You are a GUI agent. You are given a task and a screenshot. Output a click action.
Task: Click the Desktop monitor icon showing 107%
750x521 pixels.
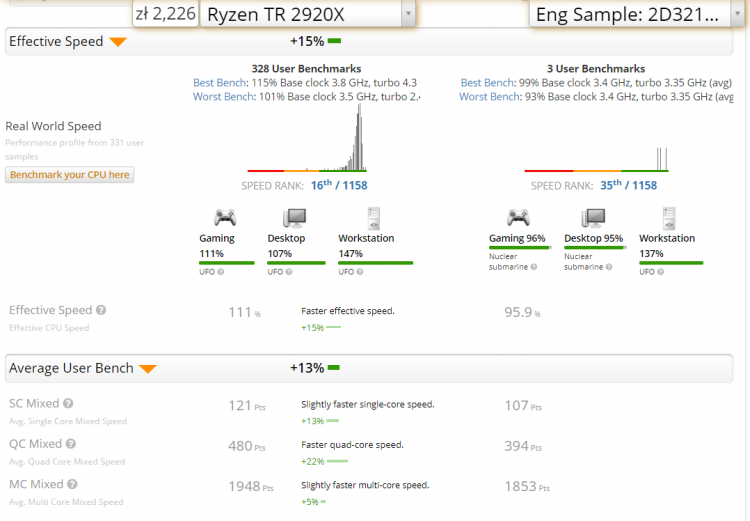(294, 217)
